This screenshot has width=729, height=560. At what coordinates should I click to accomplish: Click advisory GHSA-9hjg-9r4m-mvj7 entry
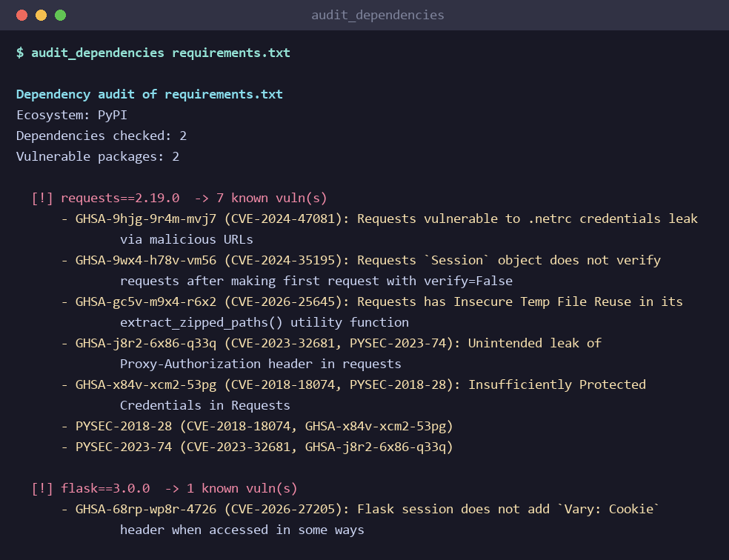tap(379, 219)
